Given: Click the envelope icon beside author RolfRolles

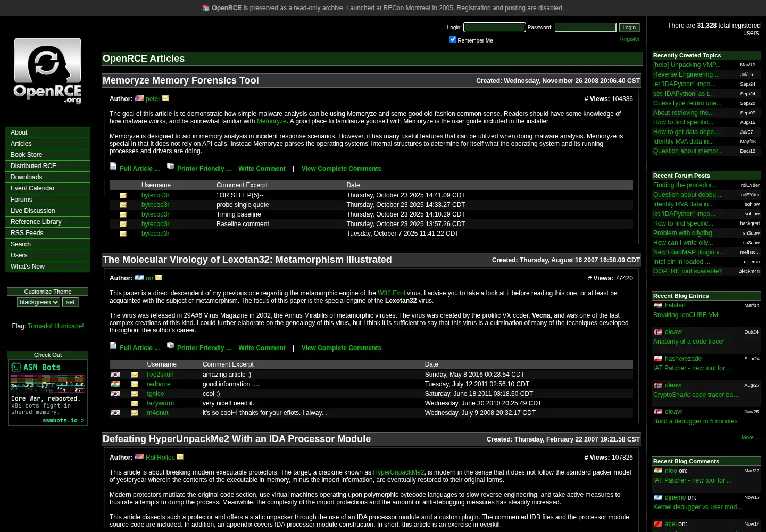Looking at the screenshot, I should [x=180, y=456].
